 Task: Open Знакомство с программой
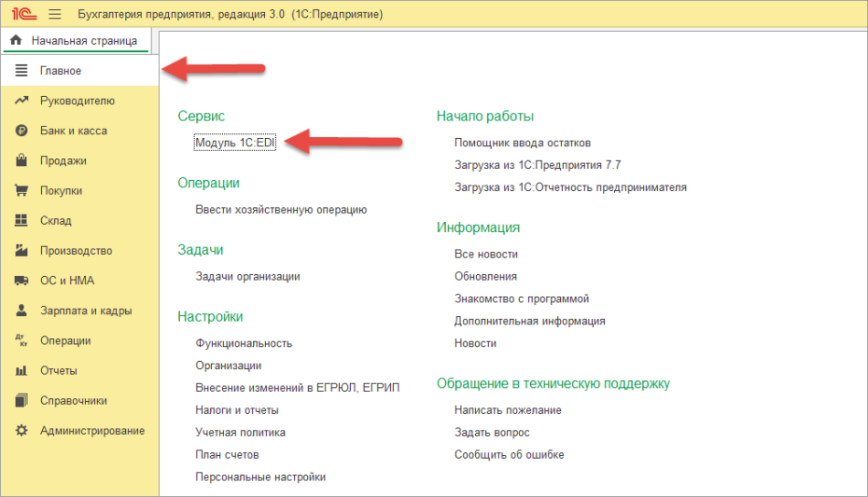coord(522,298)
